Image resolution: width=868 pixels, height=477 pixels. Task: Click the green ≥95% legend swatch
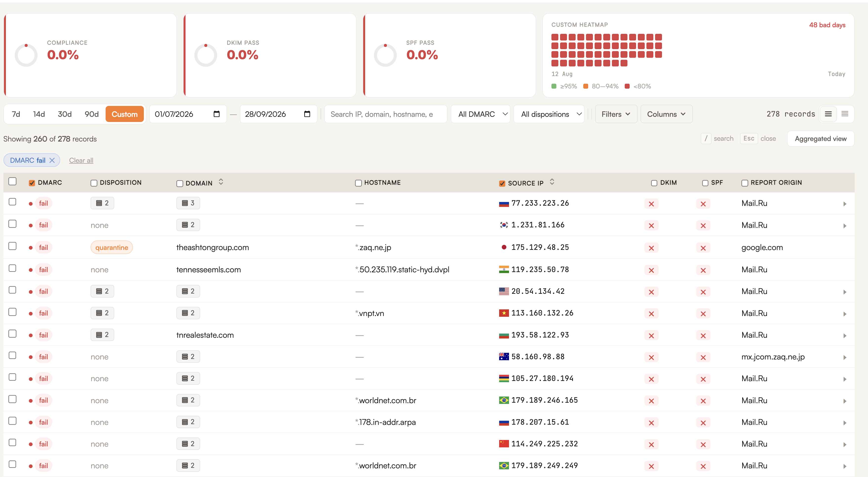(554, 86)
